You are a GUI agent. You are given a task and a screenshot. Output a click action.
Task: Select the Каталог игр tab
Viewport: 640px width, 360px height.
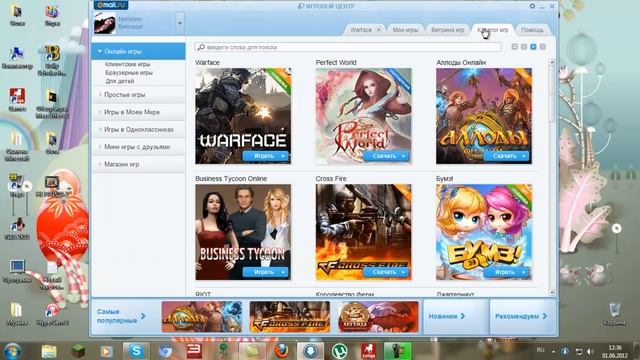[493, 30]
